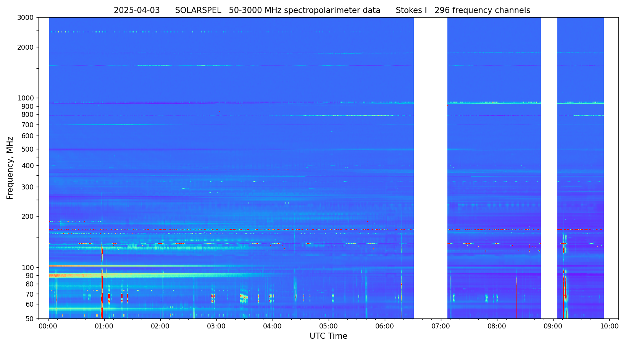Click the 00:00 tick on time axis

tap(48, 326)
